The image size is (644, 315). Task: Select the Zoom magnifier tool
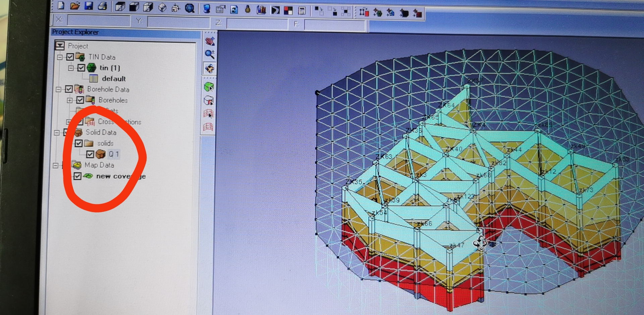(x=210, y=54)
